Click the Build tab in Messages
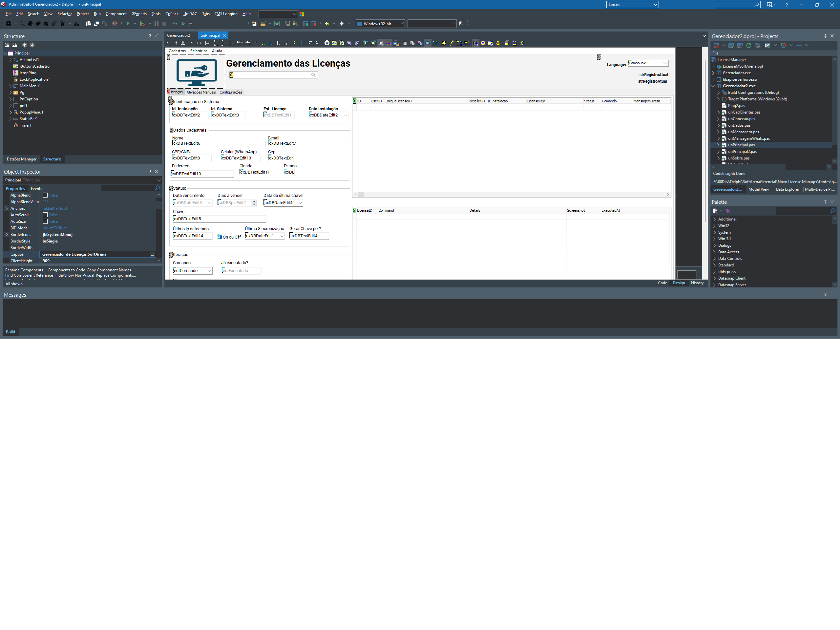This screenshot has height=630, width=840. tap(10, 332)
